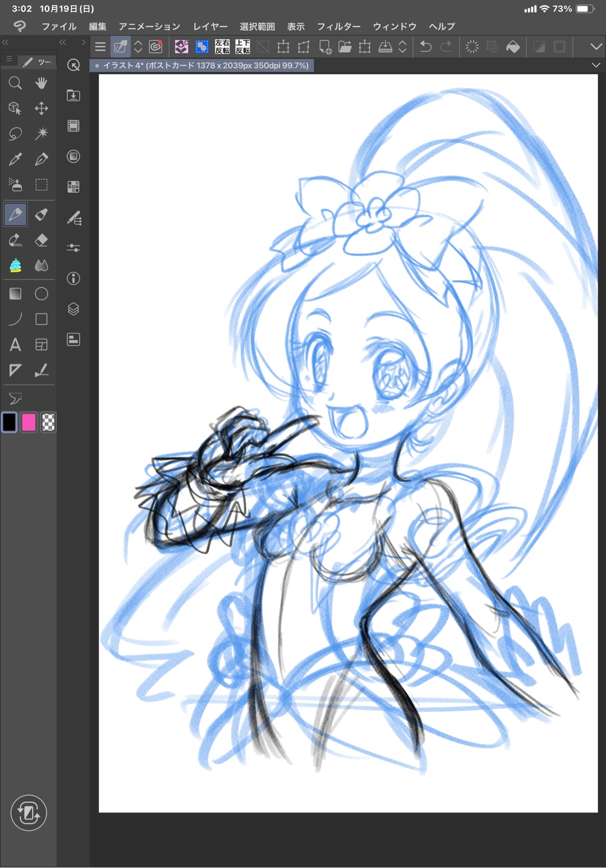This screenshot has width=606, height=868.
Task: Toggle 左右反転 horizontal flip
Action: 222,47
